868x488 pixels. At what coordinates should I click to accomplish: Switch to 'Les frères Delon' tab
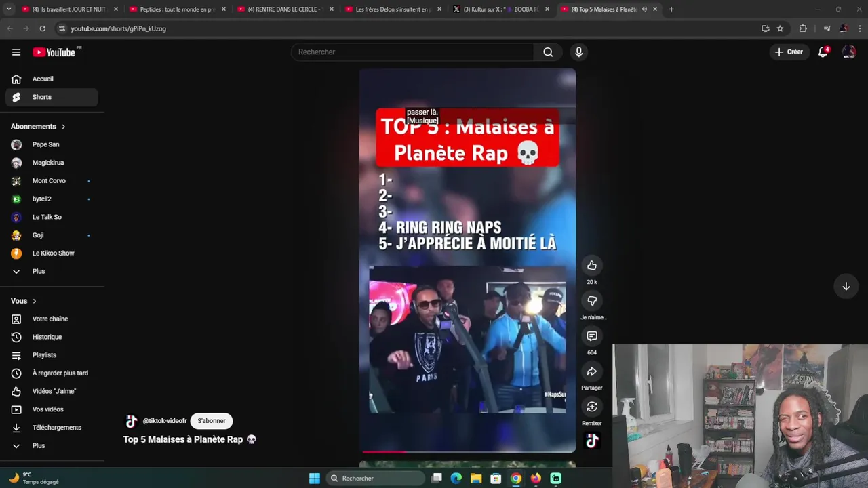tap(392, 9)
